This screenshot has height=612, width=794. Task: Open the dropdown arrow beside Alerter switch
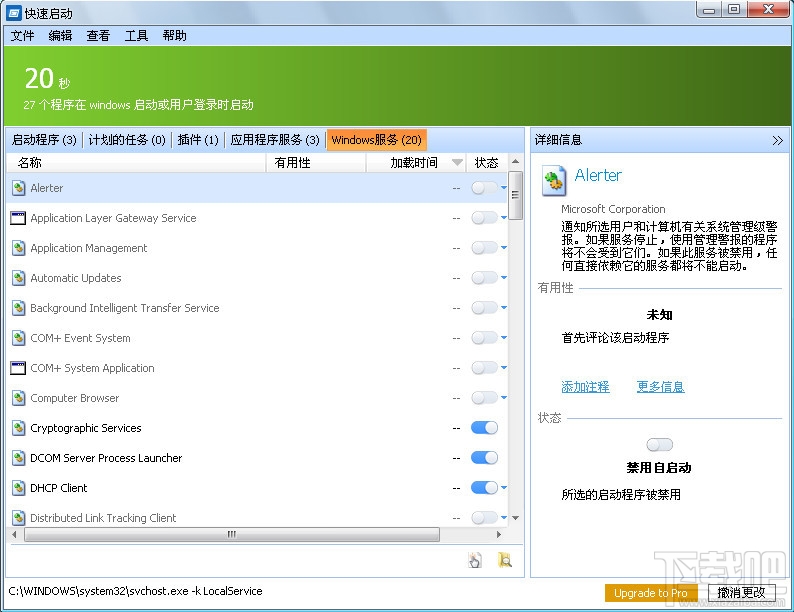(504, 188)
